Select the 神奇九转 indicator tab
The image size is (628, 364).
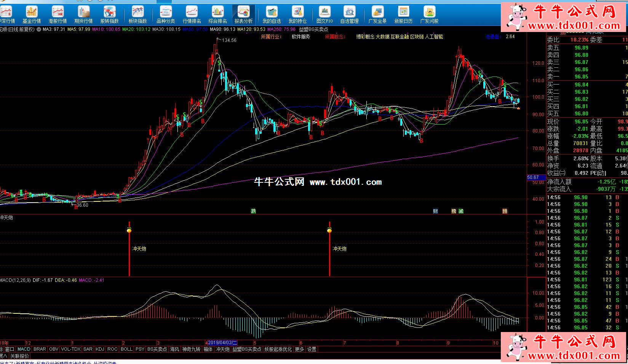191,349
